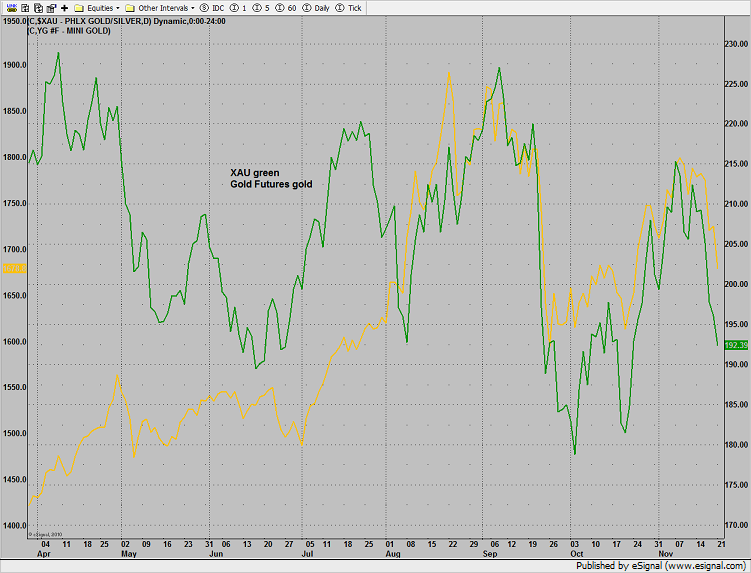Viewport: 751px width, 573px height.
Task: Click the green 192.39 price marker
Action: coord(735,345)
